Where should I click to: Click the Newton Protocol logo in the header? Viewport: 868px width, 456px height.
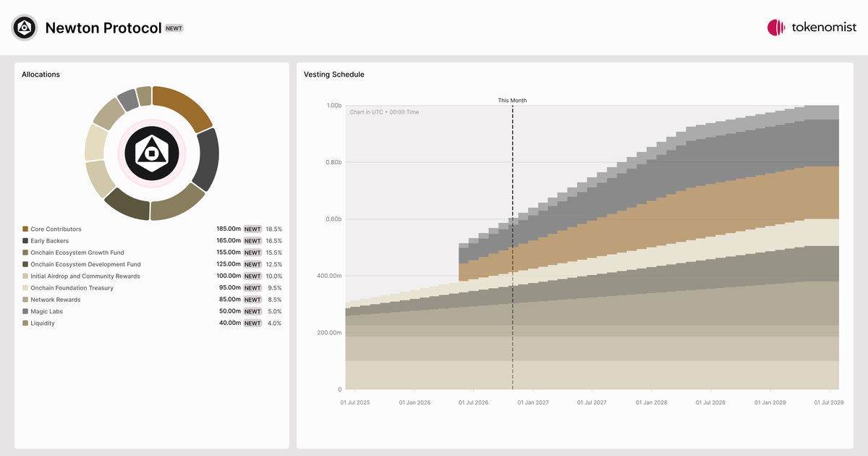pos(25,28)
